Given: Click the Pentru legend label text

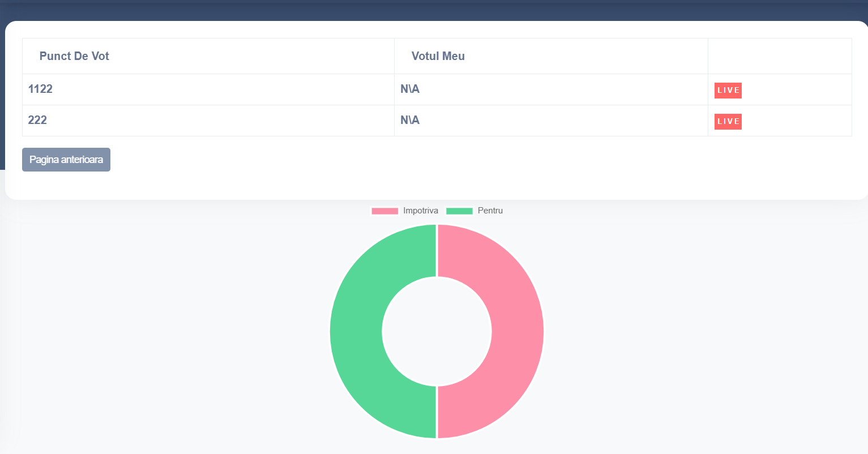Looking at the screenshot, I should click(490, 211).
